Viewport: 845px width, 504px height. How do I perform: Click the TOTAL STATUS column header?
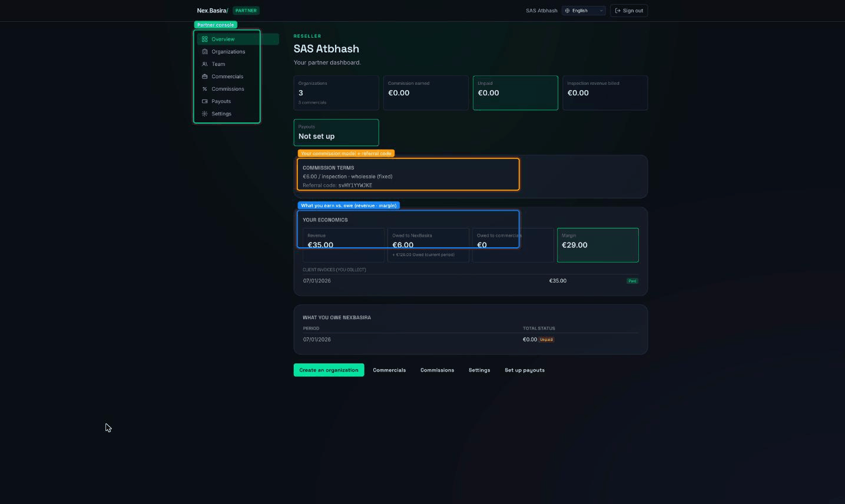coord(539,329)
